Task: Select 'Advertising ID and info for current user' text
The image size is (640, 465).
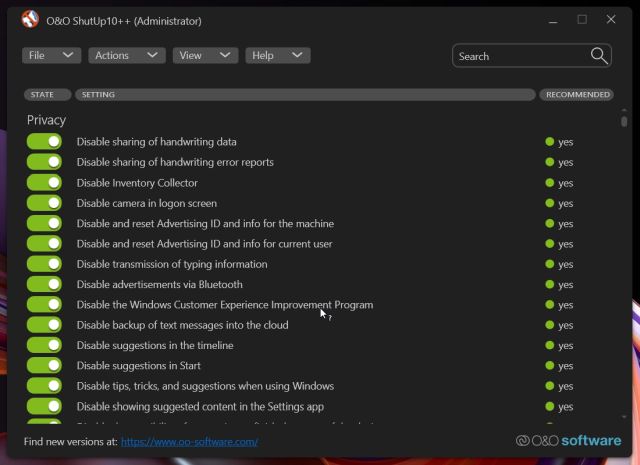Action: coord(244,244)
